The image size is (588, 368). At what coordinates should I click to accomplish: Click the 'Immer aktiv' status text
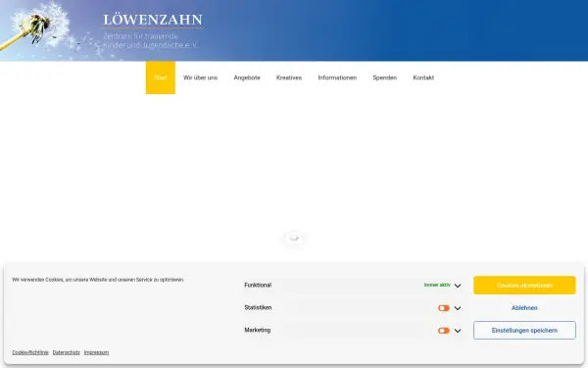point(437,285)
